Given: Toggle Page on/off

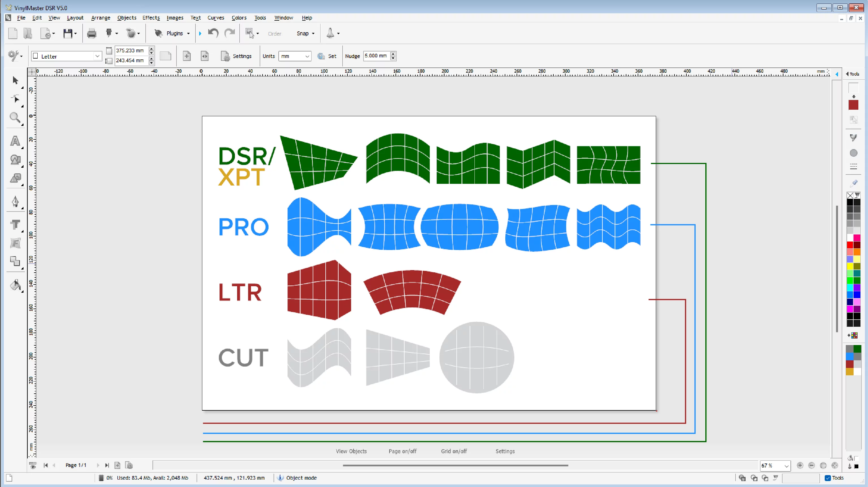Looking at the screenshot, I should tap(402, 451).
